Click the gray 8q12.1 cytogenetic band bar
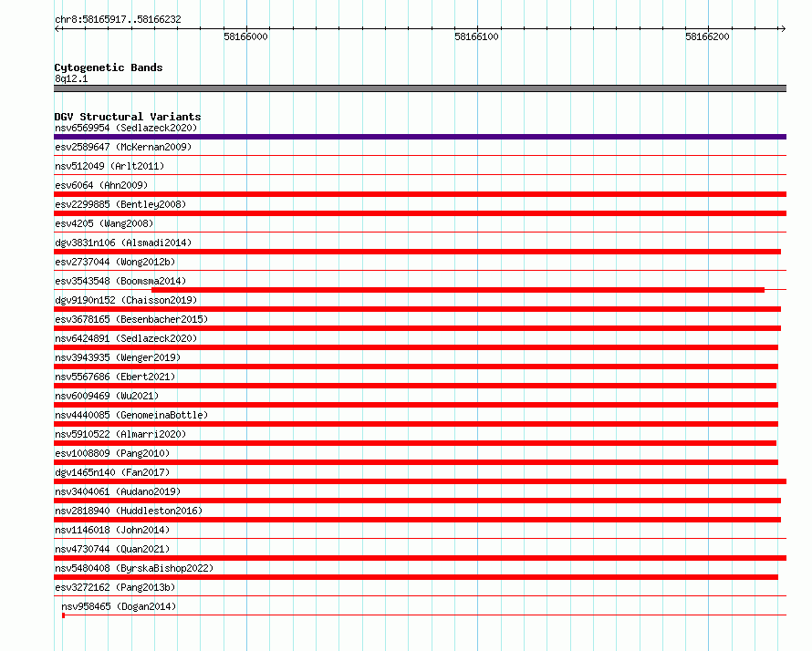The height and width of the screenshot is (651, 812). (420, 88)
